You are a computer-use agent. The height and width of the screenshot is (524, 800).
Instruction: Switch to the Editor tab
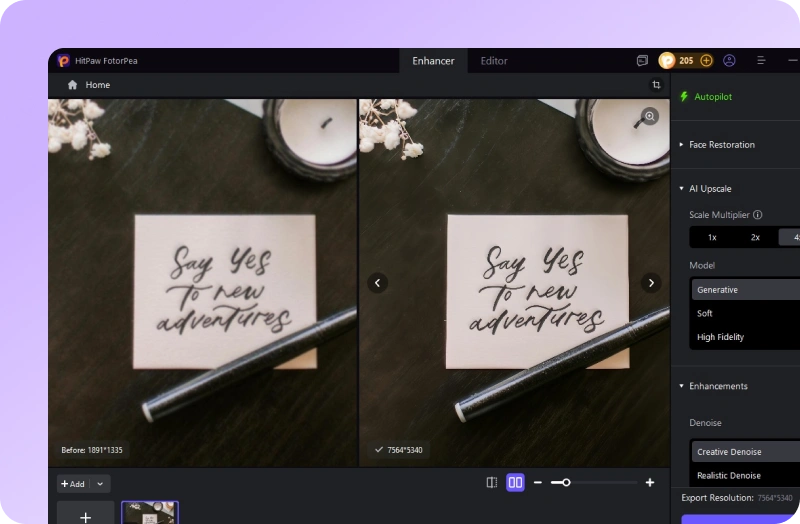(494, 61)
